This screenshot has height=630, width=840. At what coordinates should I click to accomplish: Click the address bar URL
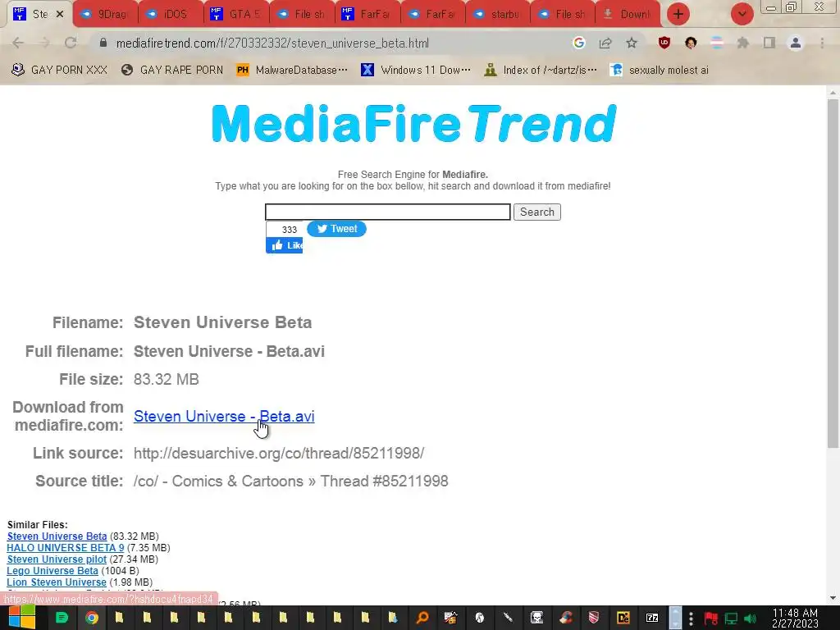click(x=272, y=43)
